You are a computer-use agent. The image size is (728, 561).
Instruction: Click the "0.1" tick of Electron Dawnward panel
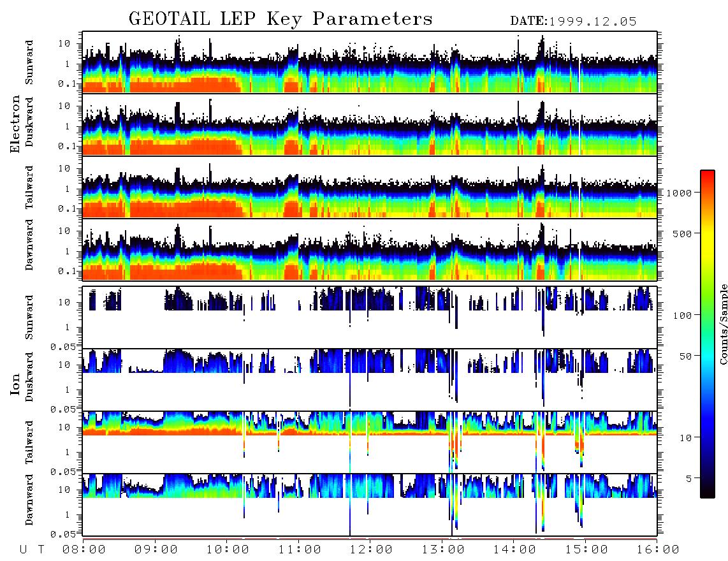click(68, 271)
